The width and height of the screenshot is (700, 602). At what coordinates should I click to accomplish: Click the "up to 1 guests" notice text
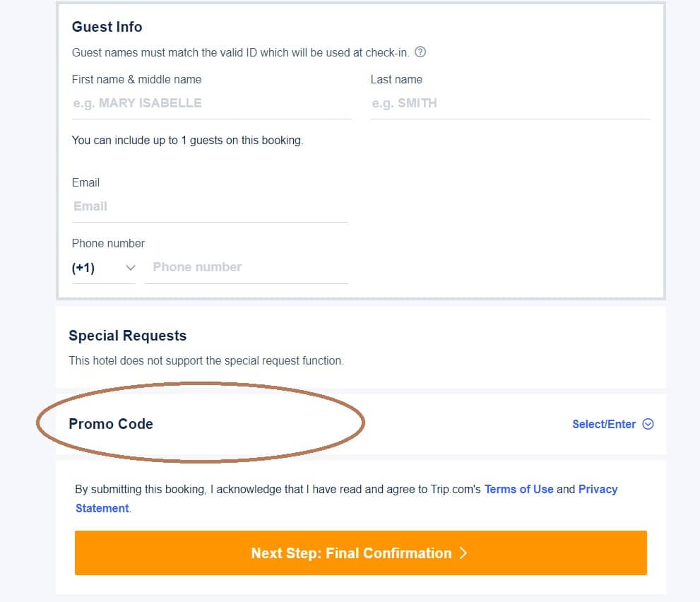pos(187,140)
